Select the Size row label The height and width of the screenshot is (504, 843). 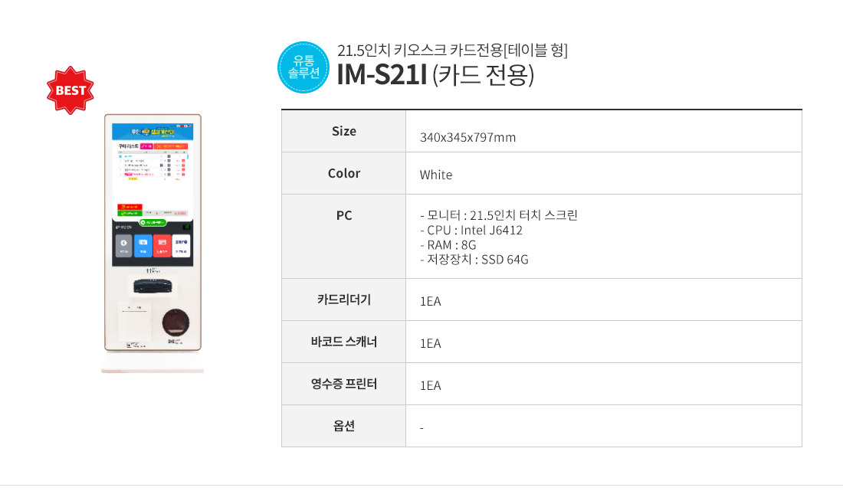click(344, 131)
